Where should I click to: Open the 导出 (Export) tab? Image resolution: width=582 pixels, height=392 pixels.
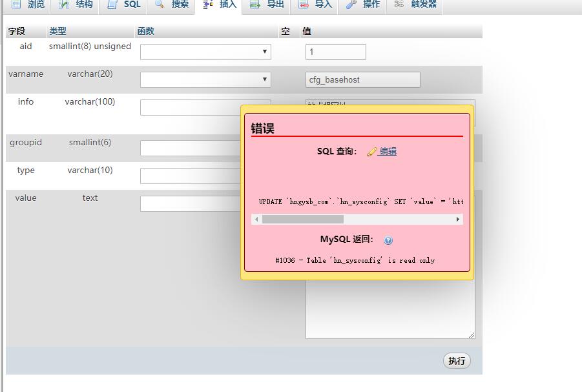(266, 5)
